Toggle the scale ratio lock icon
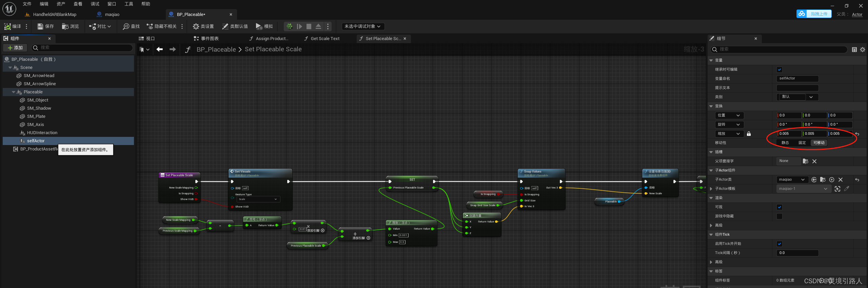The width and height of the screenshot is (868, 288). tap(749, 134)
